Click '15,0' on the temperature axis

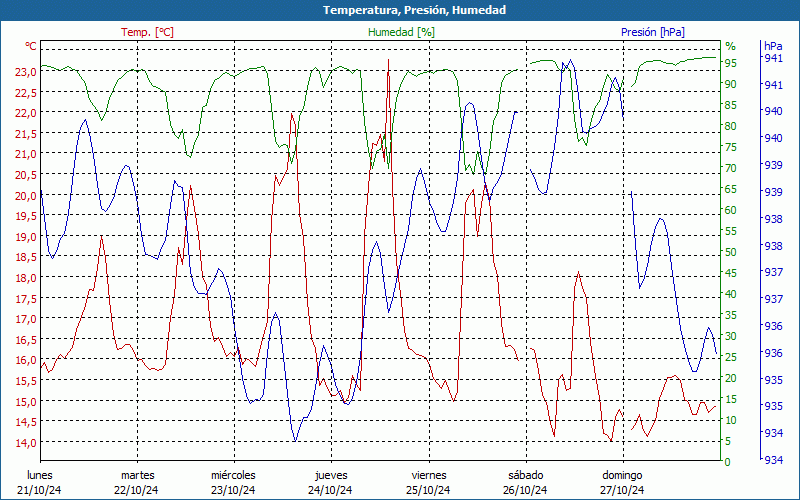click(26, 402)
